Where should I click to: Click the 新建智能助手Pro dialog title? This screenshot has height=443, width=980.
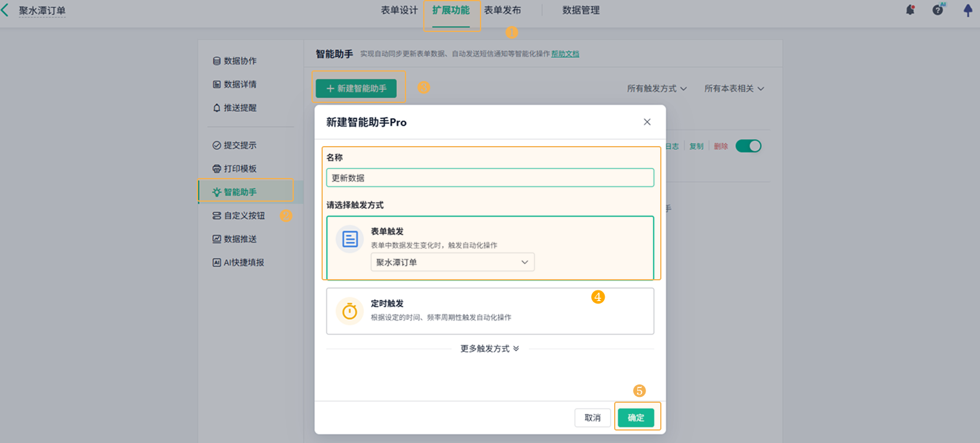(366, 122)
